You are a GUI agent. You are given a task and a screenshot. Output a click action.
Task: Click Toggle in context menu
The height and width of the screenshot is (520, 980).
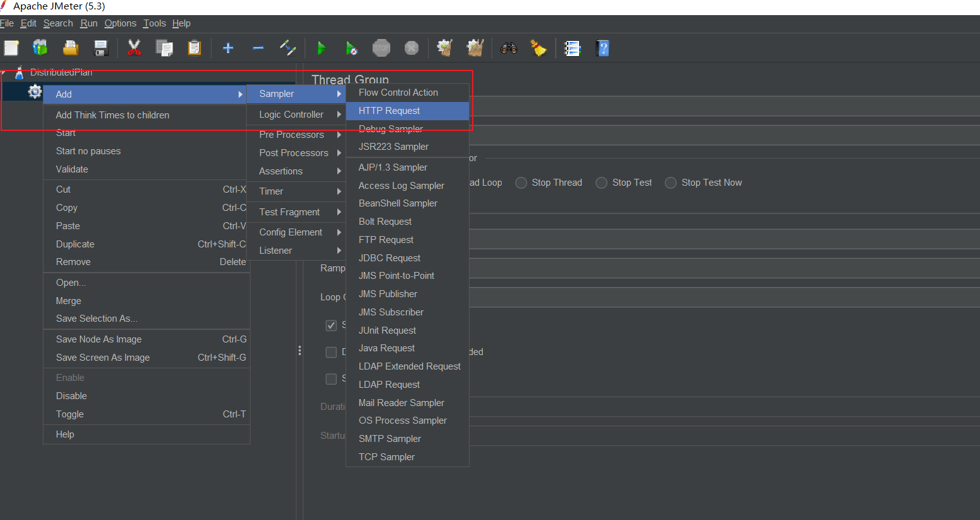pos(146,414)
